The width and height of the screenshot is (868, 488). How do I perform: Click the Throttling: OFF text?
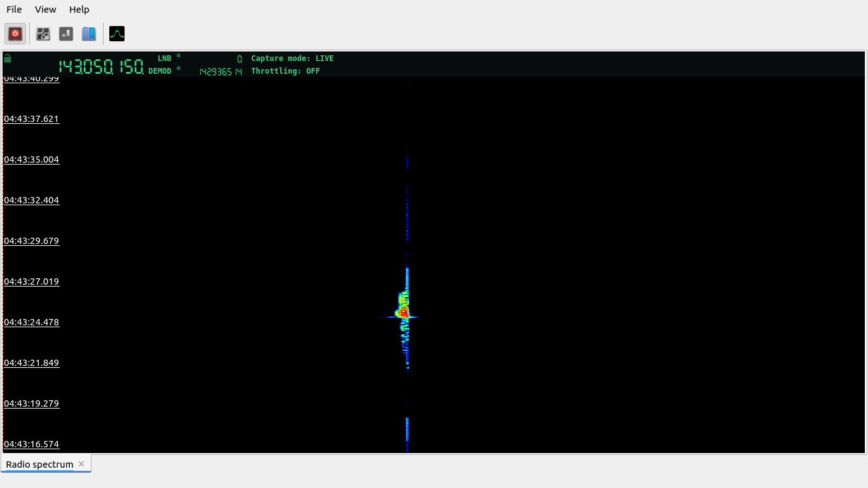tap(285, 71)
